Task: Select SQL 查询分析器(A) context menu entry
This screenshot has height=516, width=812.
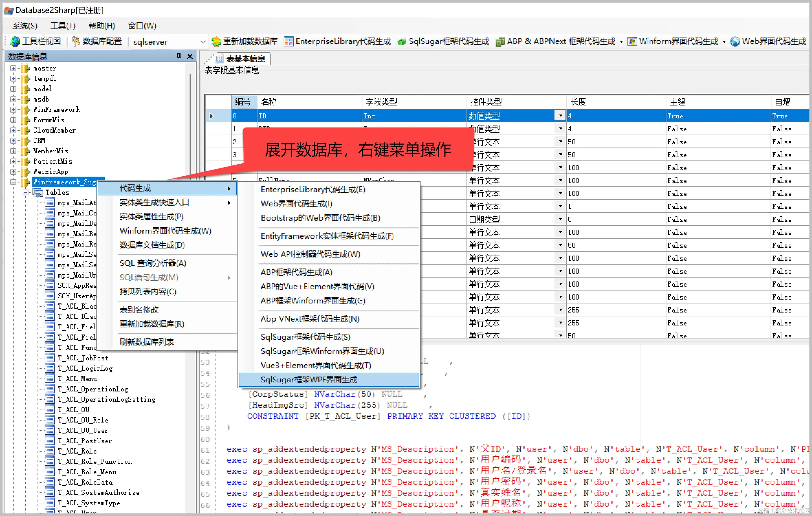Action: 168,263
